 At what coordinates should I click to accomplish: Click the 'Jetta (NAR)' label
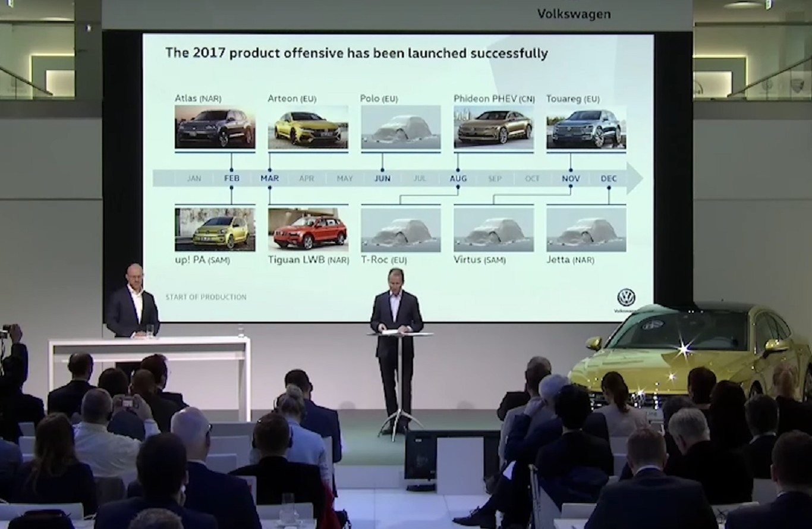click(x=570, y=260)
